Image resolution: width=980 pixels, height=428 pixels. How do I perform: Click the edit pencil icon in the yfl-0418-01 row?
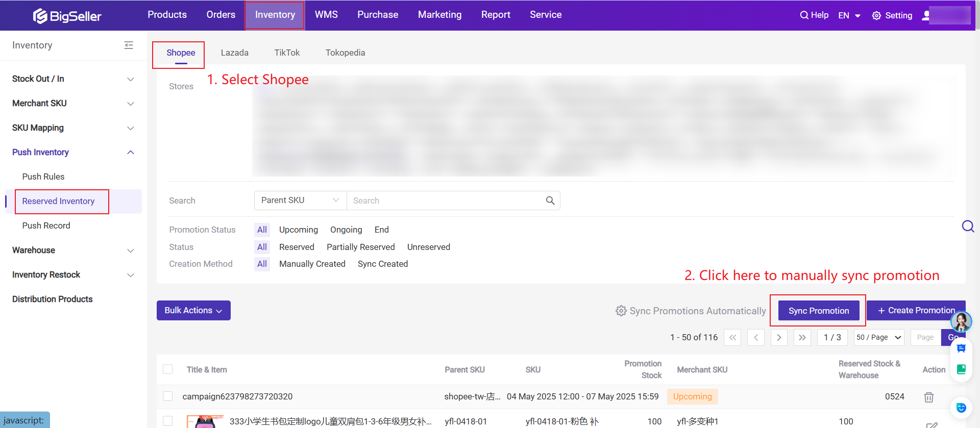tap(932, 424)
